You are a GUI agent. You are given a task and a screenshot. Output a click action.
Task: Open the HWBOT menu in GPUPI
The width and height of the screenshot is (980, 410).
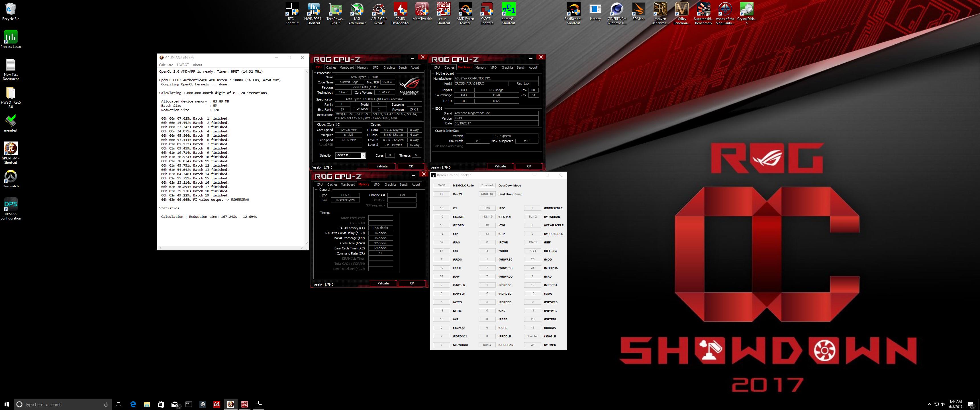(183, 65)
